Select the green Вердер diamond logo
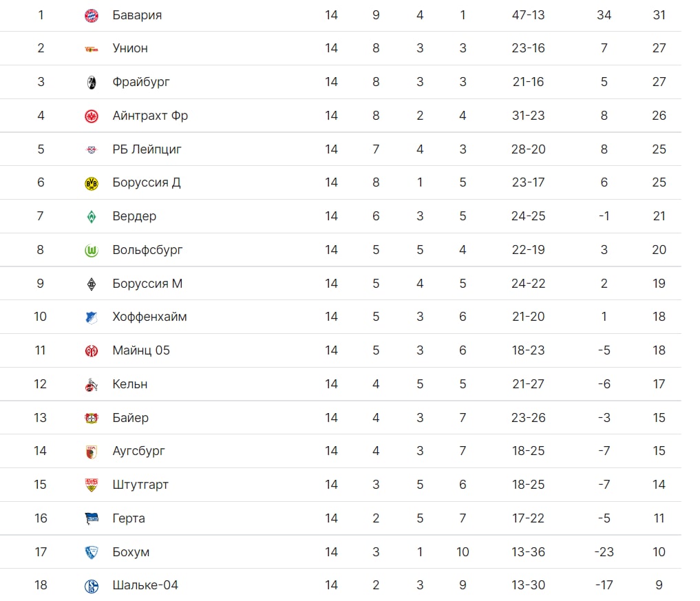 tap(92, 217)
